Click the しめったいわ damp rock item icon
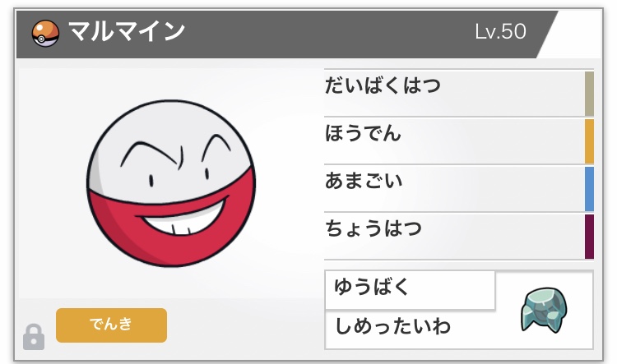Viewport: 617px width, 364px height. click(545, 310)
